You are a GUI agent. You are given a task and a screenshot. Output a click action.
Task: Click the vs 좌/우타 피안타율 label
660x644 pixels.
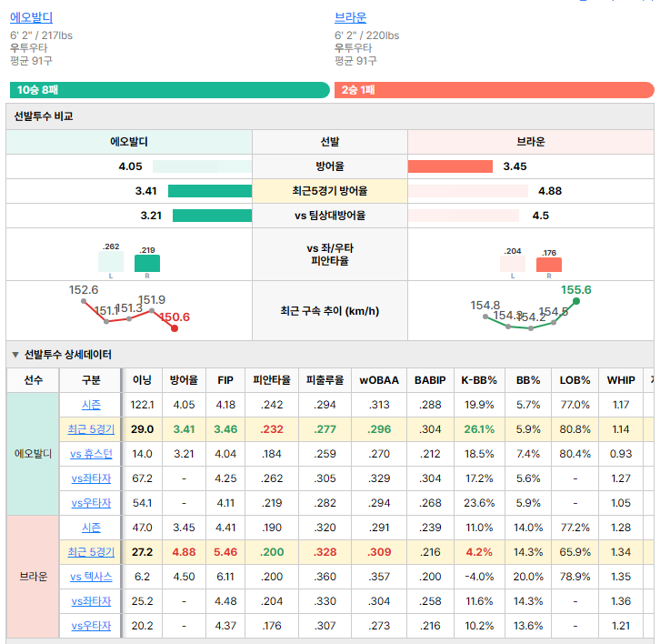[330, 255]
